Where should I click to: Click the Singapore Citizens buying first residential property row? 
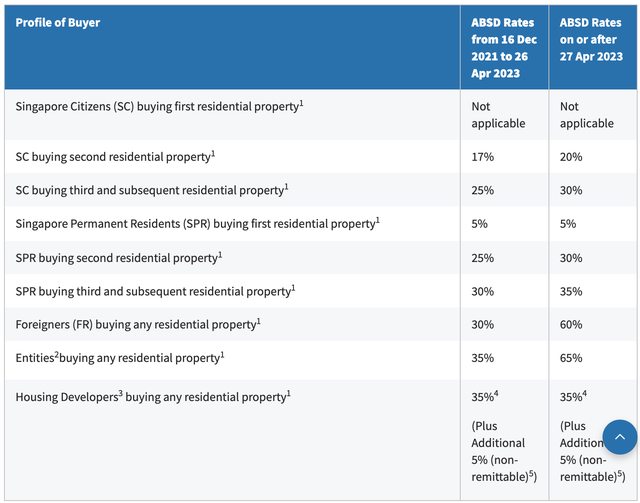(156, 106)
